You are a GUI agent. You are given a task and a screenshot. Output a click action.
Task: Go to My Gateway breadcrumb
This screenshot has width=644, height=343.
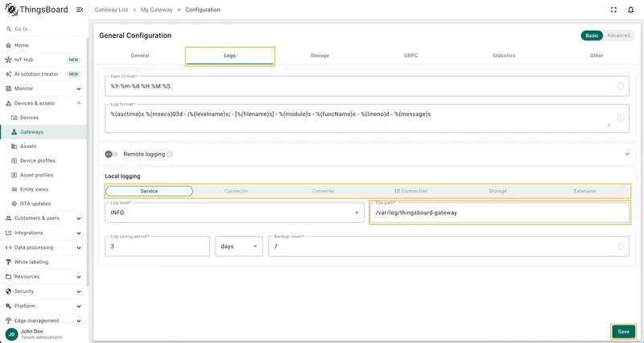(156, 10)
